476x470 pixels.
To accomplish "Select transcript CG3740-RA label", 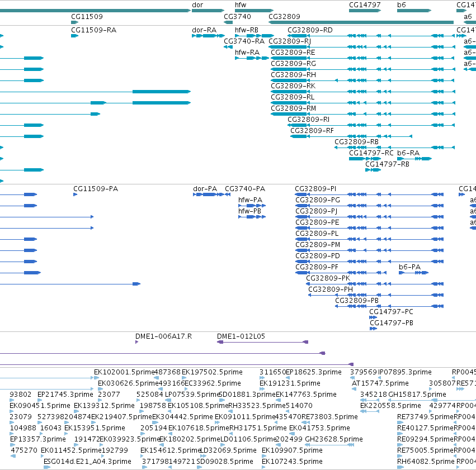I will [244, 41].
